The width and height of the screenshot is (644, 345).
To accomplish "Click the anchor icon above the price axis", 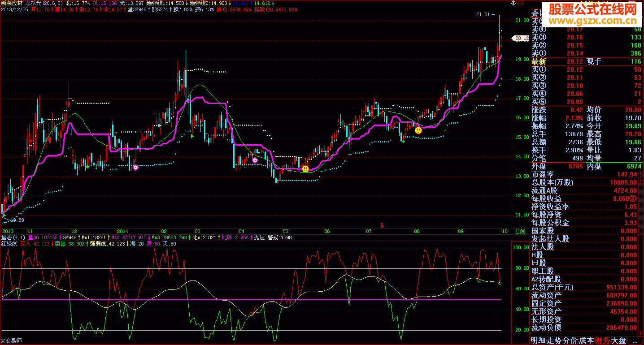I will coord(513,3).
